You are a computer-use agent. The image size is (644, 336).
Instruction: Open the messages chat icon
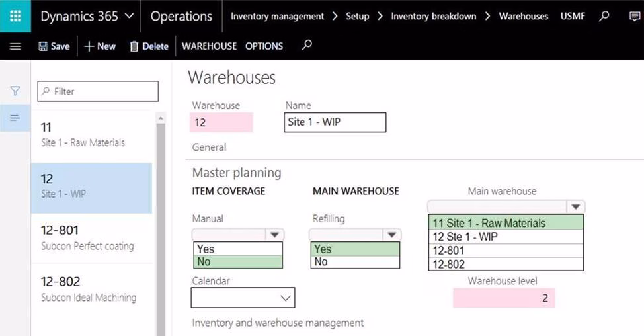(x=635, y=16)
